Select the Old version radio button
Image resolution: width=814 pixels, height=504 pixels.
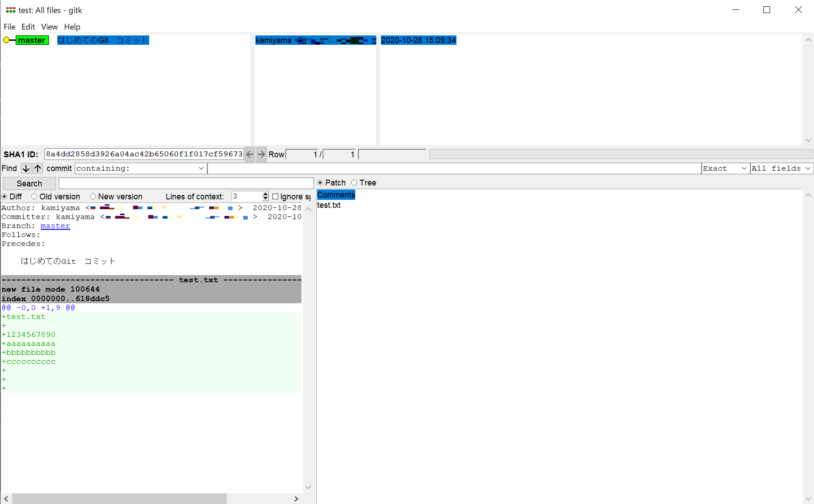[x=34, y=196]
